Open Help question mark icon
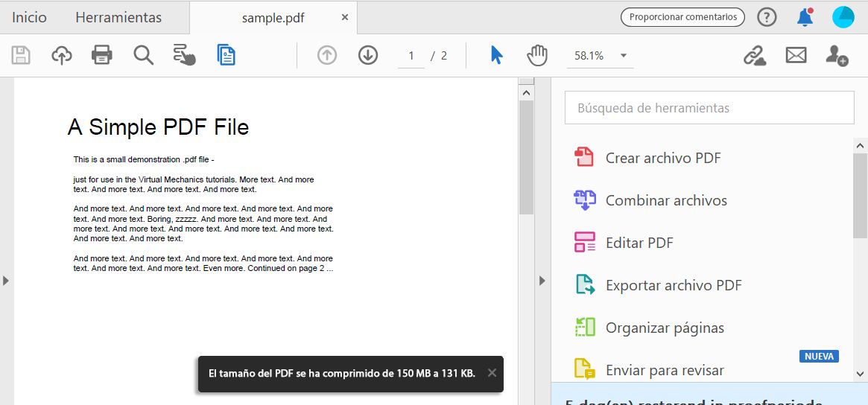The width and height of the screenshot is (868, 405). pos(767,17)
